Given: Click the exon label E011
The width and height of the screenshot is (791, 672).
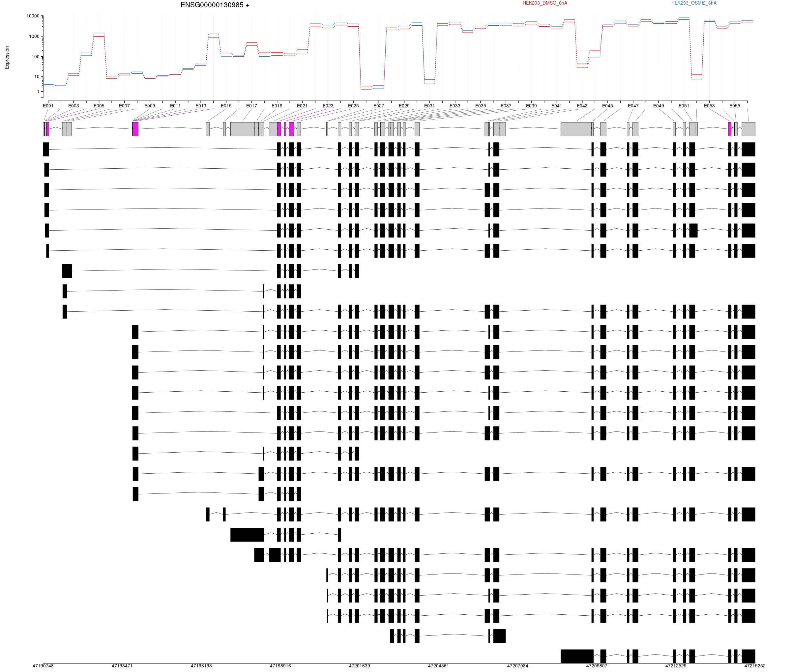Looking at the screenshot, I should pos(175,106).
